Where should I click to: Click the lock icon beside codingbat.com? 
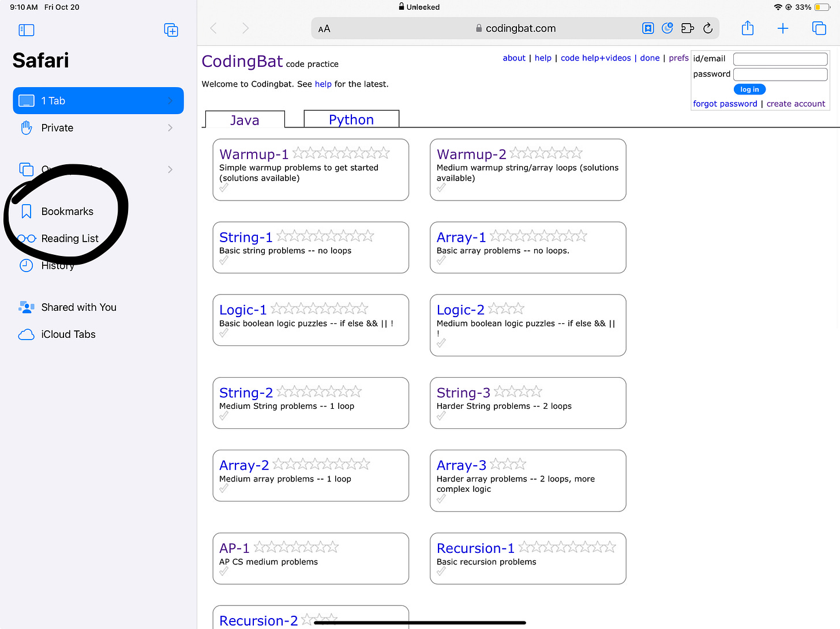pyautogui.click(x=479, y=28)
